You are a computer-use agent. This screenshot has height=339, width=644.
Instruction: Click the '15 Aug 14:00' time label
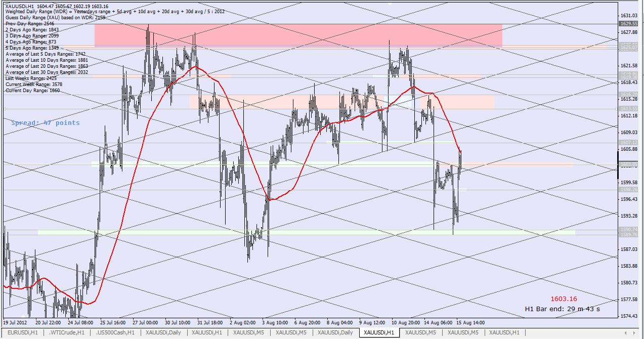pos(470,322)
